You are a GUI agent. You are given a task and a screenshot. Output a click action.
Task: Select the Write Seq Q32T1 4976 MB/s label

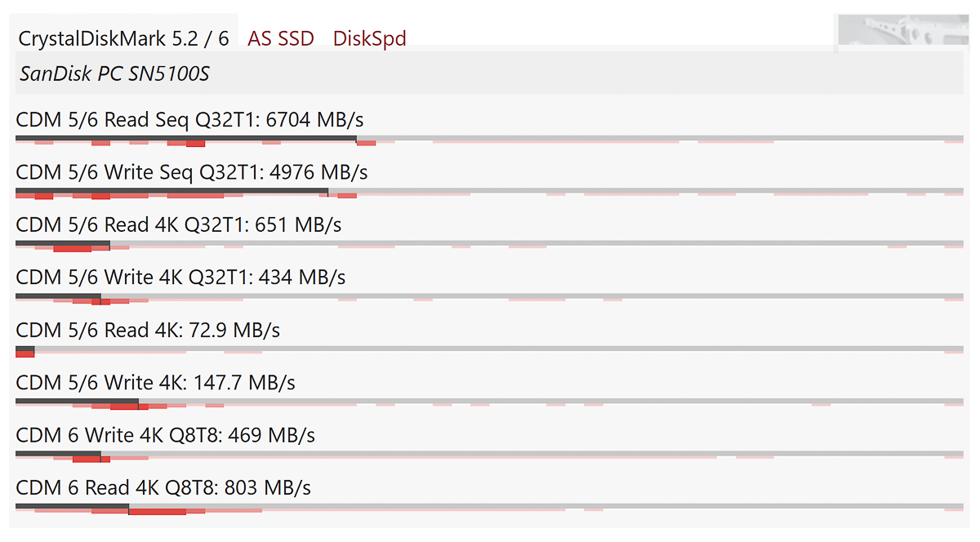(x=192, y=172)
